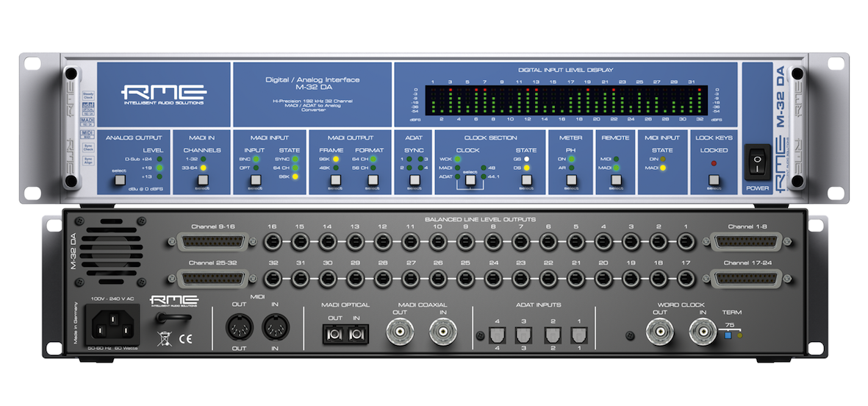Click balanced output jack 8
Viewport: 868px width, 406px height.
point(492,241)
